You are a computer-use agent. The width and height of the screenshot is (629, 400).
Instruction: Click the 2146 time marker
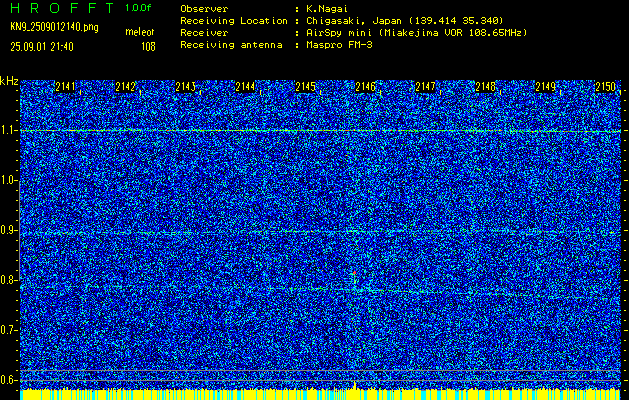pos(365,87)
